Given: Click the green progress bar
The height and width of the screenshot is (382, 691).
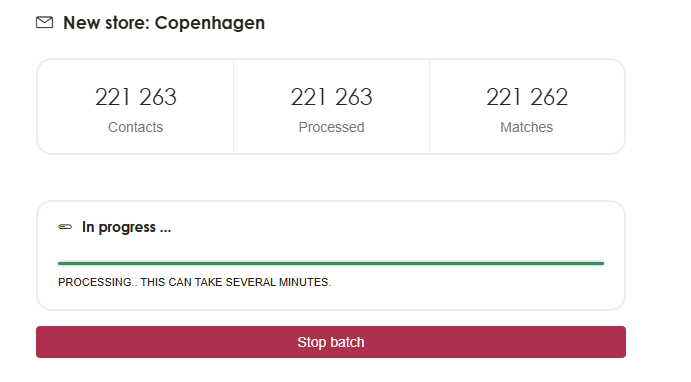Looking at the screenshot, I should (x=331, y=263).
